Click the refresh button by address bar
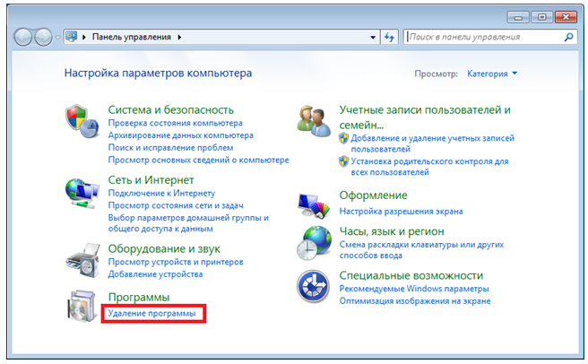 pyautogui.click(x=390, y=37)
